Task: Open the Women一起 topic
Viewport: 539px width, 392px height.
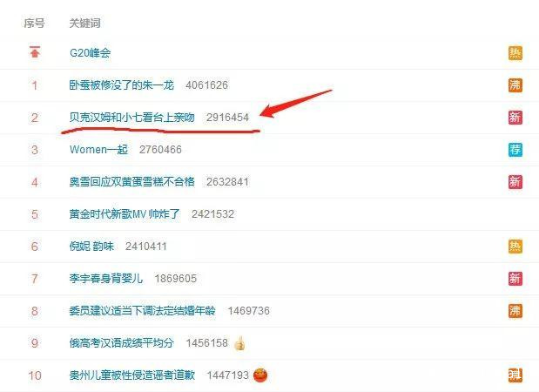Action: [98, 150]
